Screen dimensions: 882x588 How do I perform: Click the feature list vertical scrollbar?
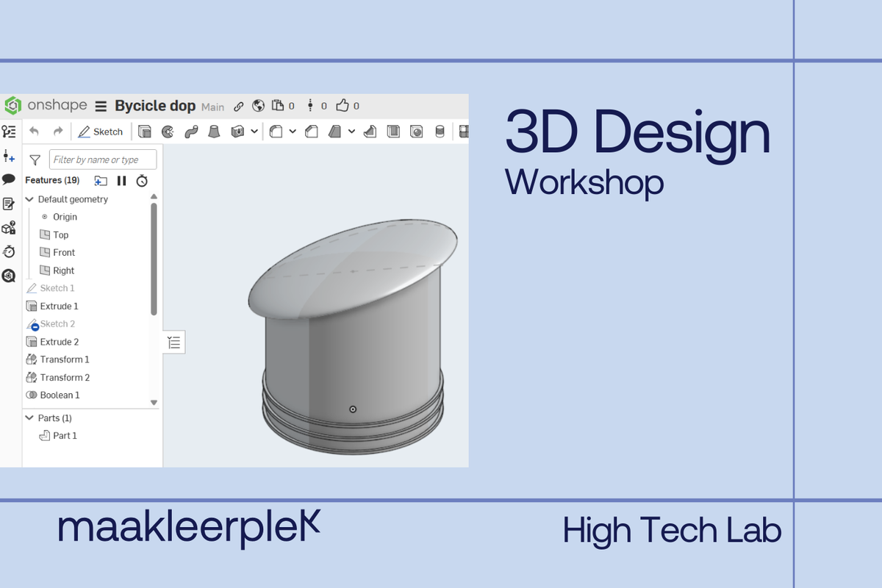(154, 257)
